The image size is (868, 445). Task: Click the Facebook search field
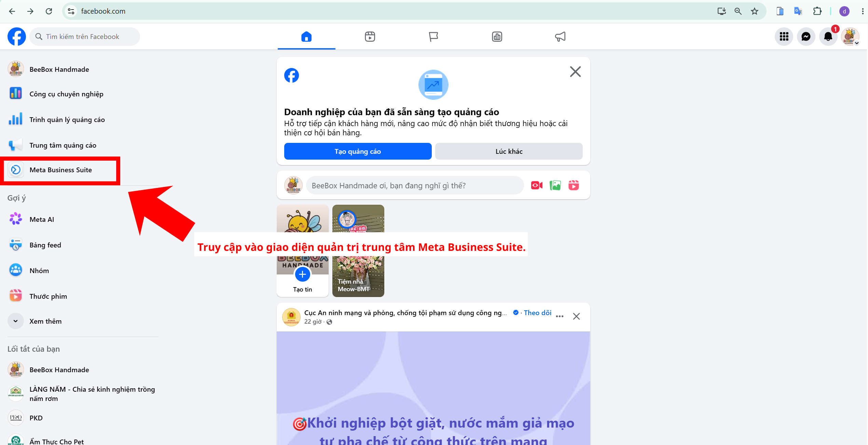[x=85, y=37]
